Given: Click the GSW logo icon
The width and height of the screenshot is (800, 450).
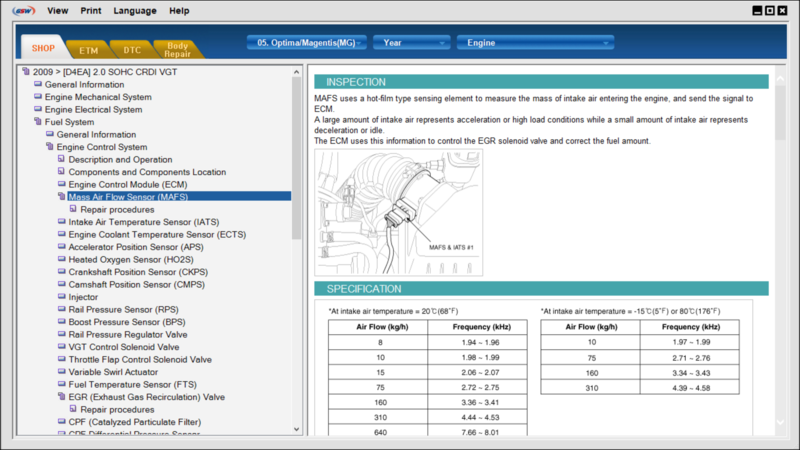Looking at the screenshot, I should tap(23, 10).
